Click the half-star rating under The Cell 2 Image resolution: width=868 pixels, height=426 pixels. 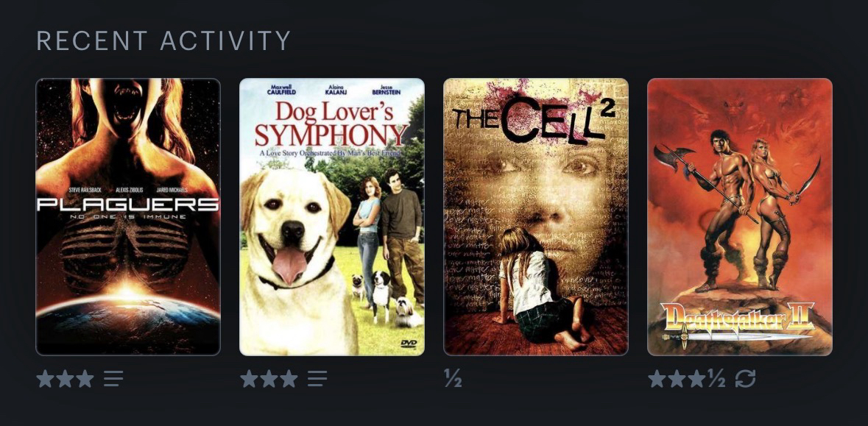tap(453, 379)
